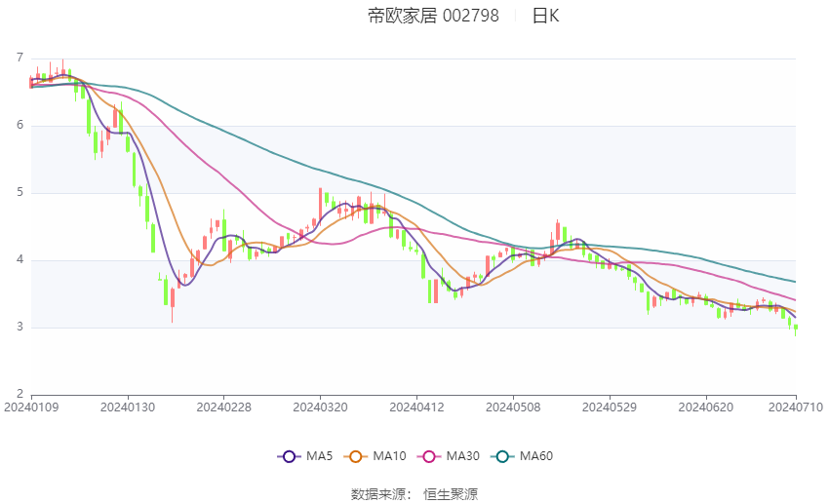Viewport: 829px width, 504px height.
Task: Click the 20240710 date axis label
Action: pyautogui.click(x=796, y=407)
